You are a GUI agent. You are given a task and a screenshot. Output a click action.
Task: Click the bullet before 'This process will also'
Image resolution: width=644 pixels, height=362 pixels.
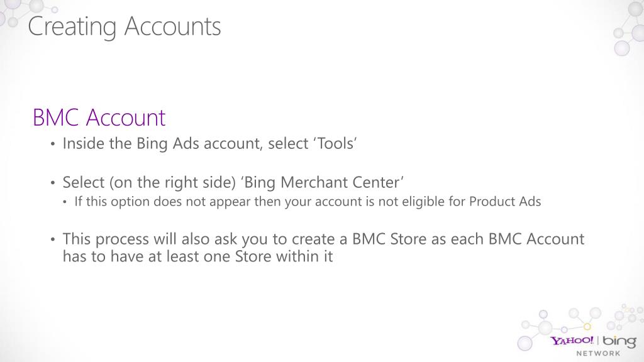(53, 240)
